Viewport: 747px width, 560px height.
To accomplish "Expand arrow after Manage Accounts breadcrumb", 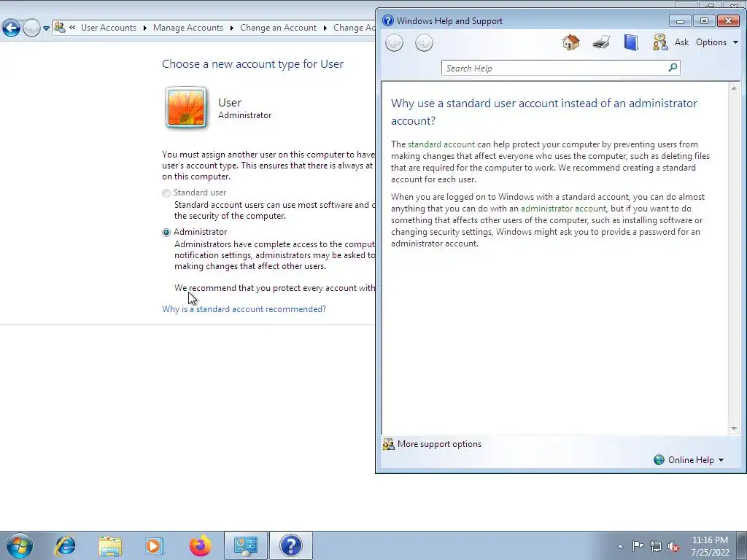I will click(x=231, y=28).
